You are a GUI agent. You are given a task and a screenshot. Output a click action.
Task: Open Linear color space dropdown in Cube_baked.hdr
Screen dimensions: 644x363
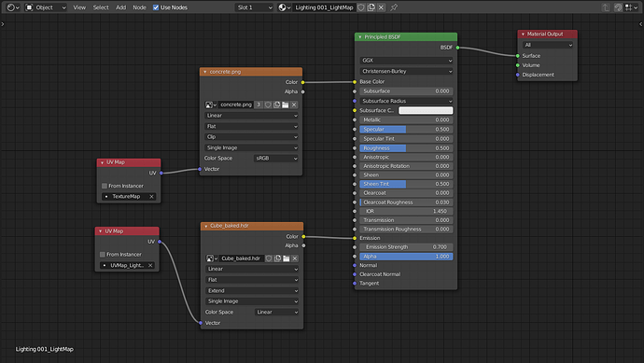tap(277, 312)
